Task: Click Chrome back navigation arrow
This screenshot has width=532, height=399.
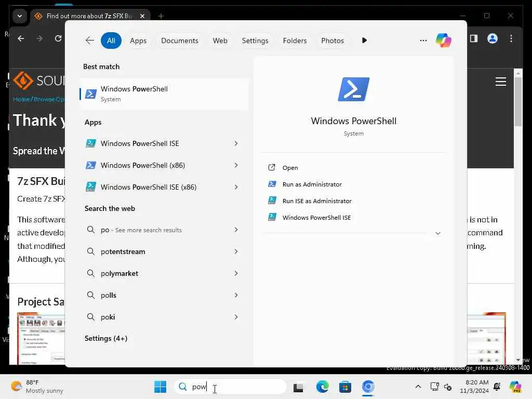Action: tap(21, 38)
